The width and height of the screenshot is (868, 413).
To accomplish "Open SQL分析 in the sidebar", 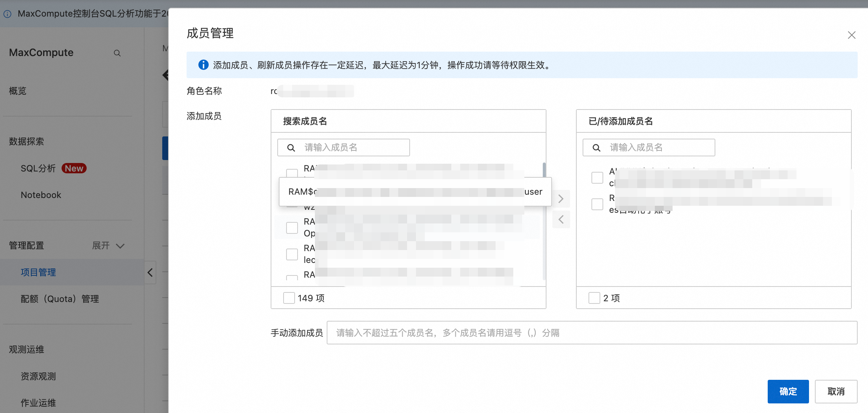I will pyautogui.click(x=38, y=169).
